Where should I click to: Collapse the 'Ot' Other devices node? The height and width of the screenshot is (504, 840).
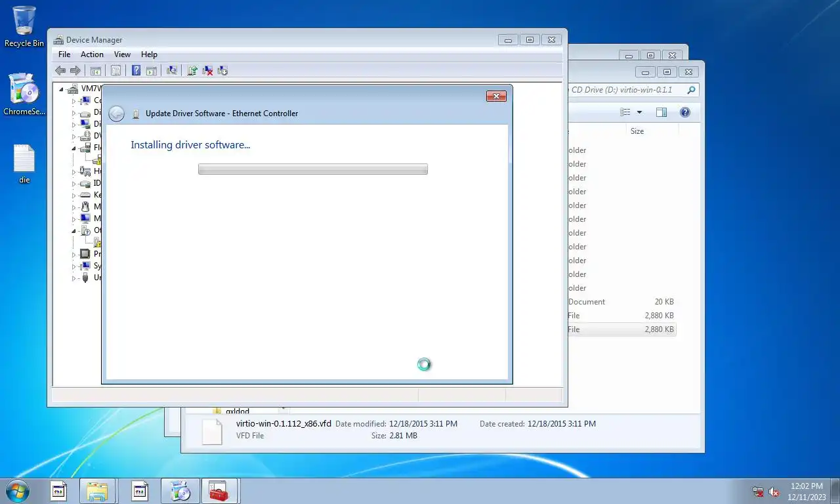click(x=74, y=231)
